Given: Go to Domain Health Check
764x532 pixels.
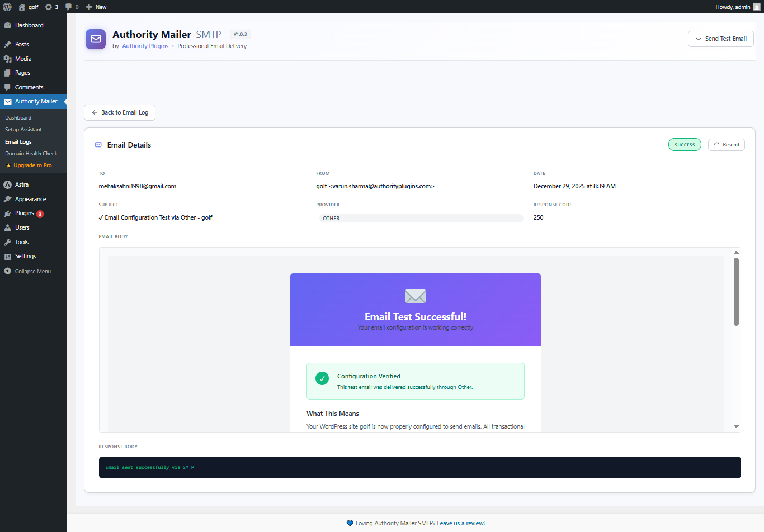Looking at the screenshot, I should [x=31, y=153].
